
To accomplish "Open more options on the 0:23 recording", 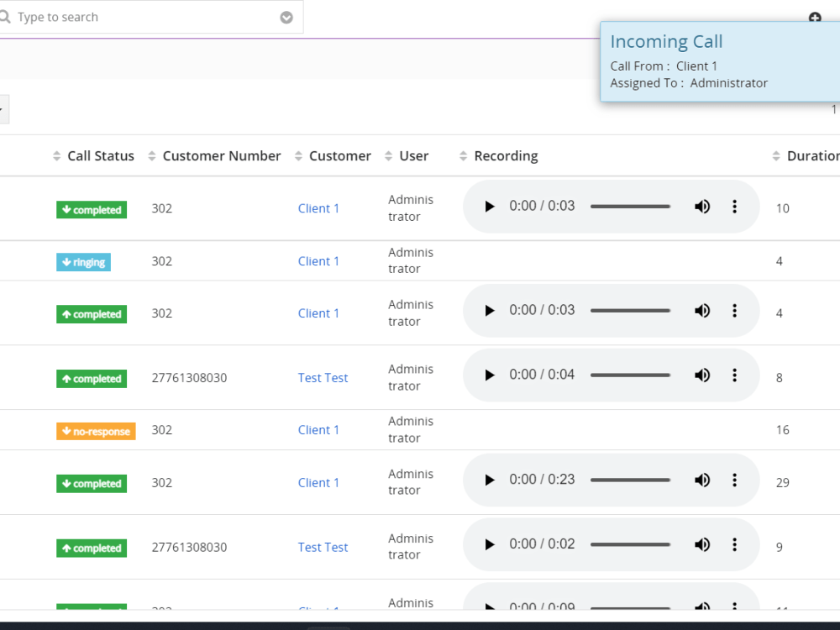I will coord(734,480).
